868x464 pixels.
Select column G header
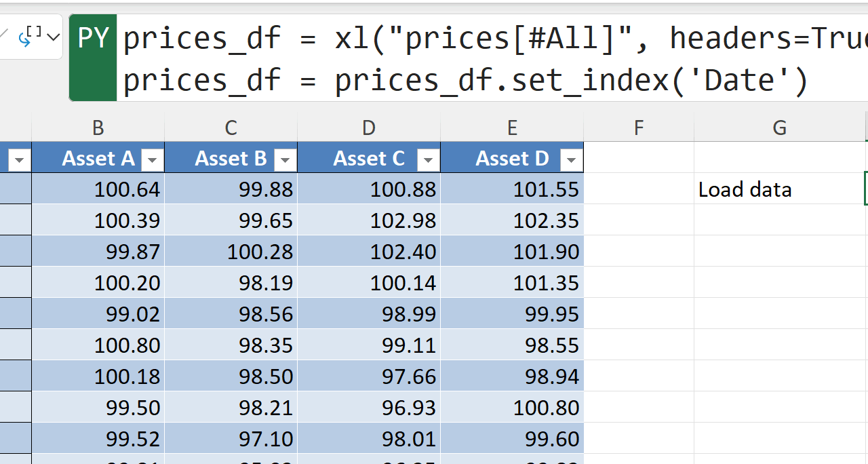780,128
